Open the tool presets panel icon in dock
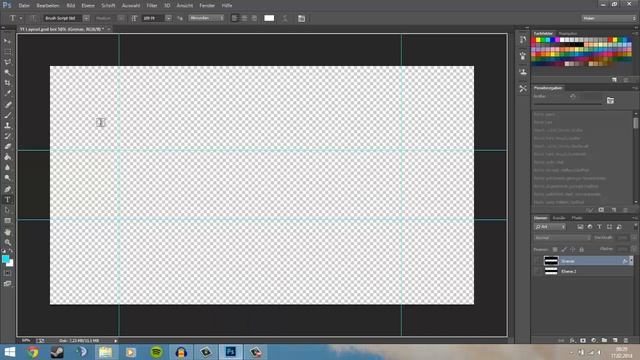 (523, 89)
